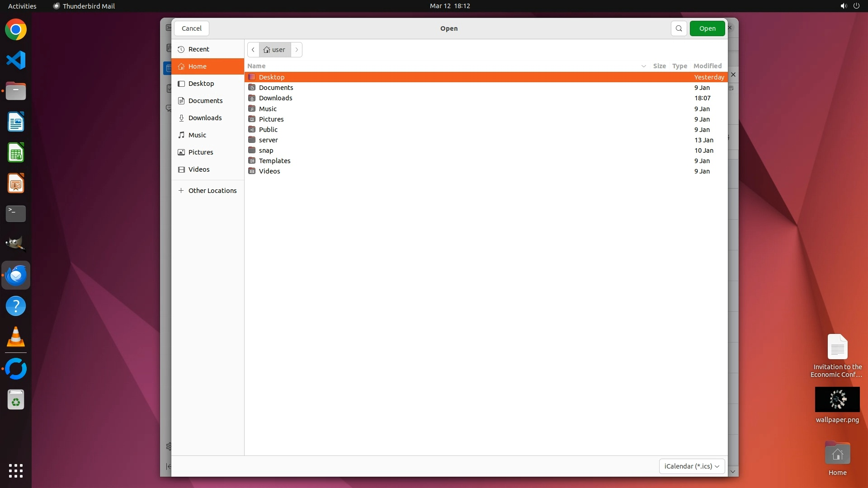Viewport: 868px width, 488px height.
Task: Click the Videos film icon in the sidebar
Action: [181, 169]
